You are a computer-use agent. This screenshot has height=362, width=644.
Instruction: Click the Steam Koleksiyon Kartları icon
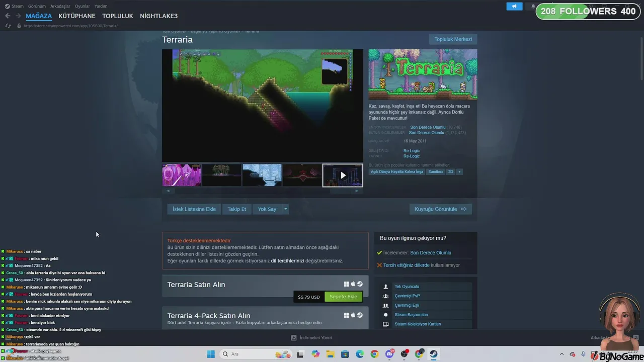click(x=386, y=324)
